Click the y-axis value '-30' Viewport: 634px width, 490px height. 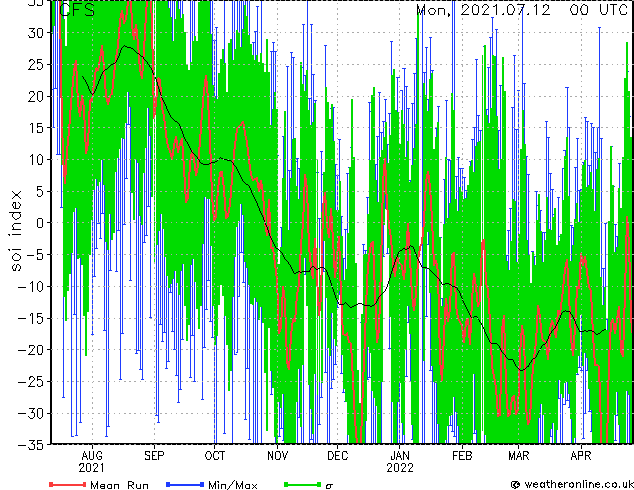[x=31, y=413]
